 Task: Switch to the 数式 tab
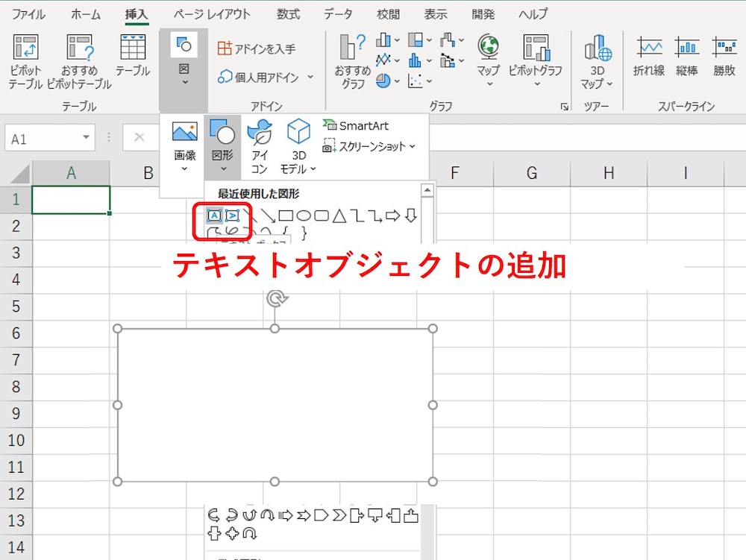point(288,14)
